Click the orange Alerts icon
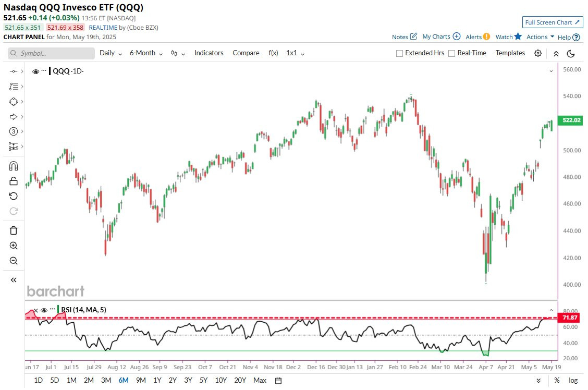The image size is (588, 390). pyautogui.click(x=486, y=36)
